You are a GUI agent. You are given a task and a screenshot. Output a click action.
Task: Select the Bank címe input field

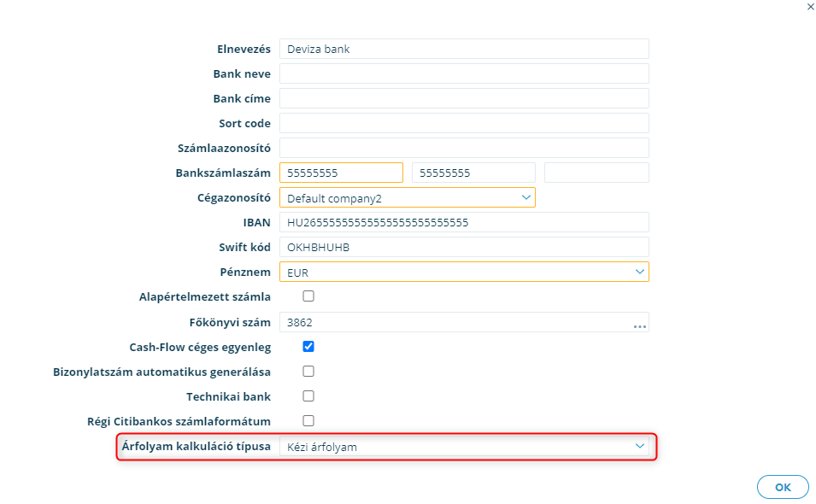[x=464, y=98]
